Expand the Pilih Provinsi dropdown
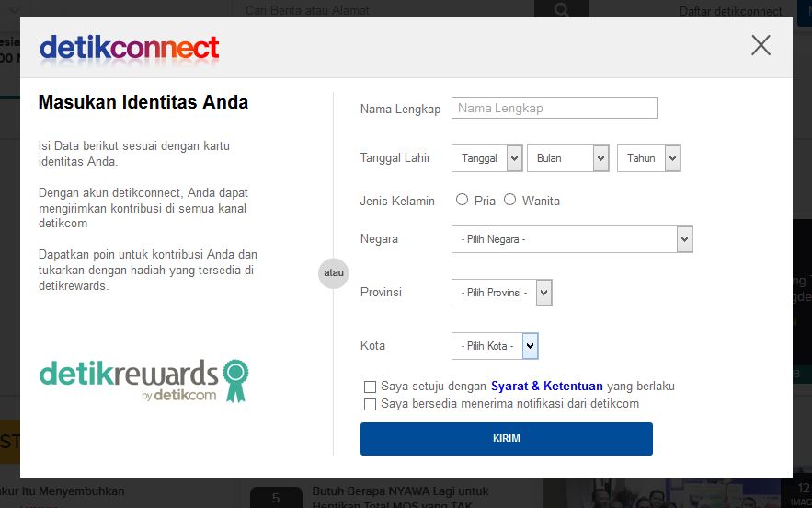The image size is (812, 508). pyautogui.click(x=502, y=293)
